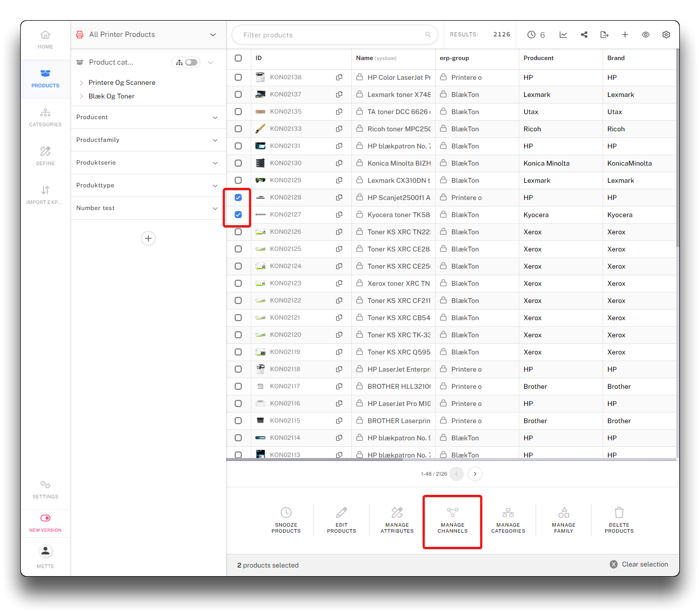700x613 pixels.
Task: Expand the Printere Og Scannere tree node
Action: (x=81, y=83)
